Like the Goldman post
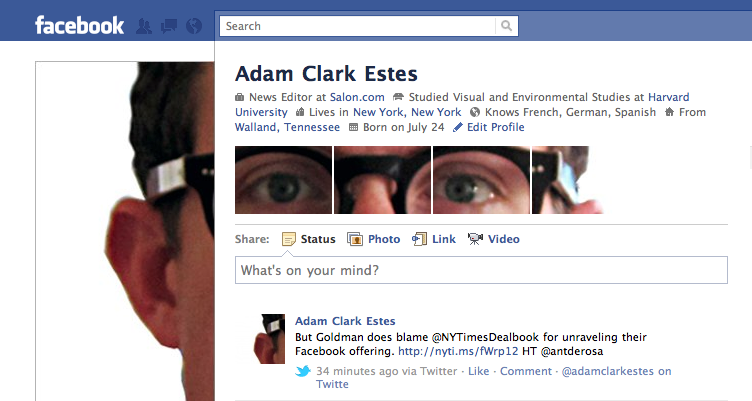Image resolution: width=752 pixels, height=401 pixels. pos(479,371)
